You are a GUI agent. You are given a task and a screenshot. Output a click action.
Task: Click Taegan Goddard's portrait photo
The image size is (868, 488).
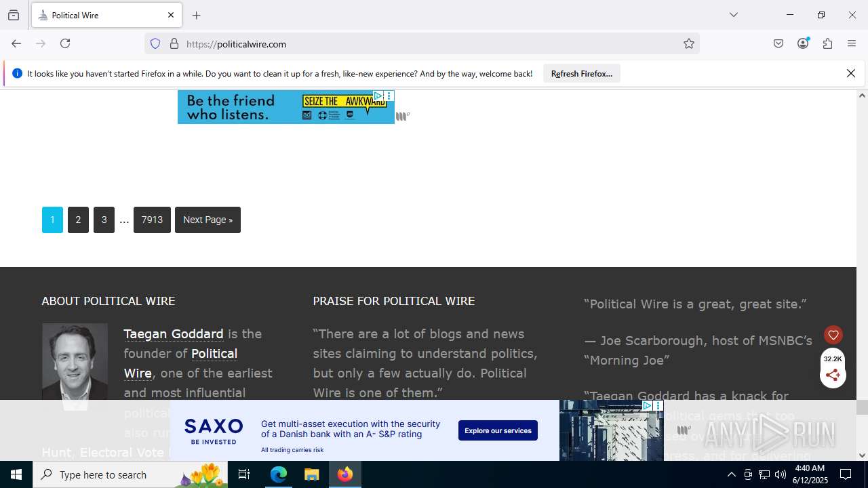point(75,366)
